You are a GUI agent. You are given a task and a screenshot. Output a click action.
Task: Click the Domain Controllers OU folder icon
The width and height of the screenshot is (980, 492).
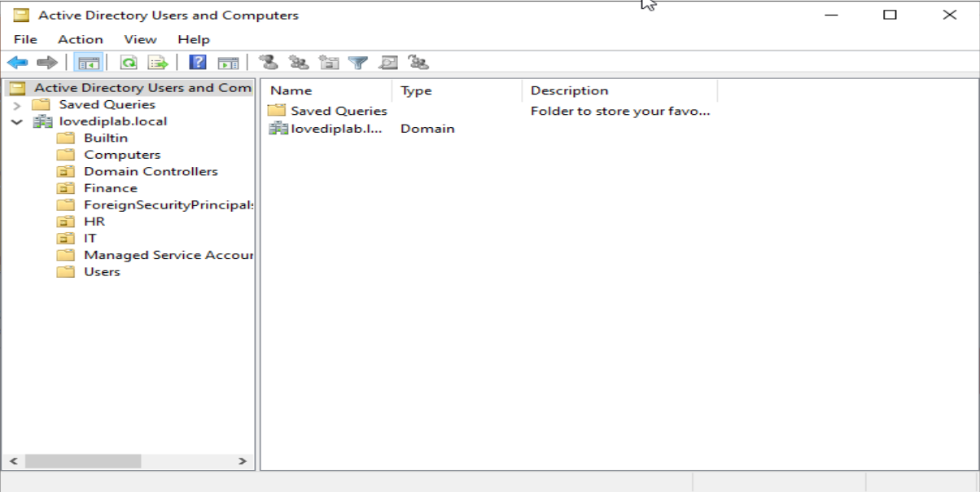[x=65, y=171]
